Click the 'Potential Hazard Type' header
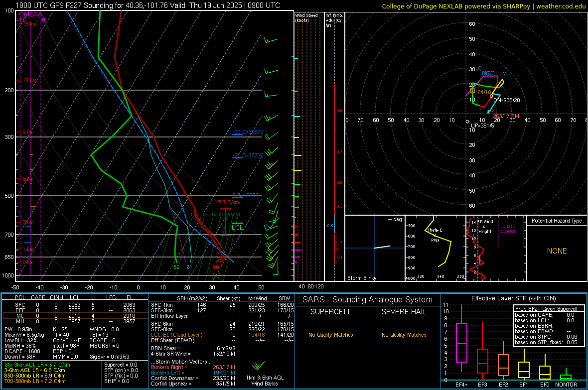 pos(557,221)
